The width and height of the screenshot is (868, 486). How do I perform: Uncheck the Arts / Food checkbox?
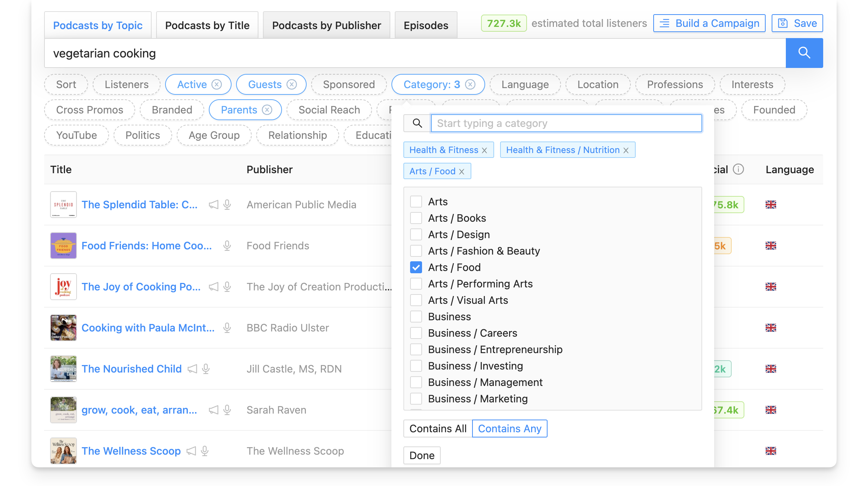[416, 267]
